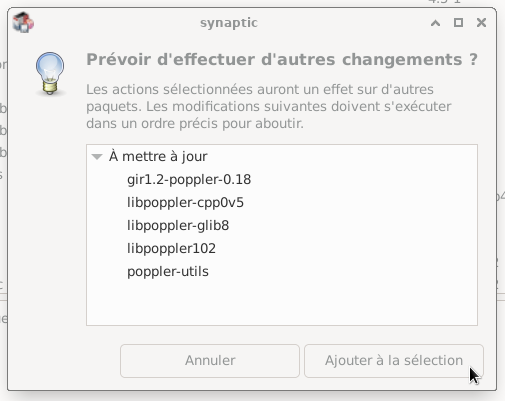The height and width of the screenshot is (401, 505).
Task: Select the 'À mettre à jour' group label
Action: (x=158, y=156)
